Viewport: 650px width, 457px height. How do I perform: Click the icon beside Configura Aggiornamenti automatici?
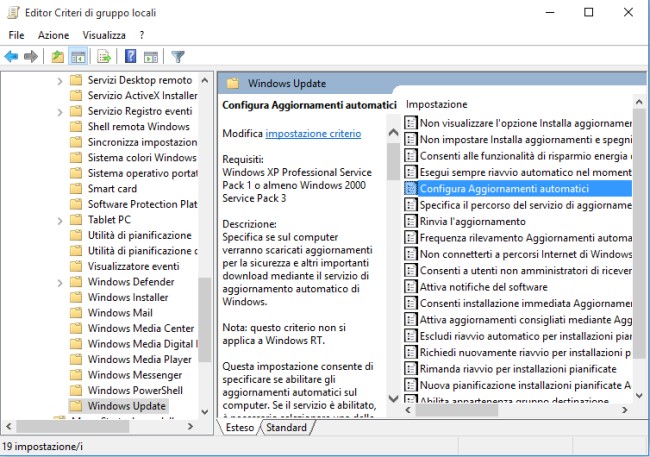pyautogui.click(x=410, y=189)
